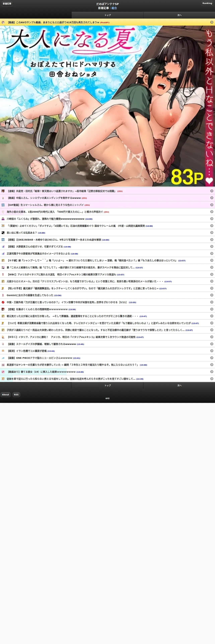
Task: Click the arrow on the yellow PickUP row
Action: (x=212, y=22)
